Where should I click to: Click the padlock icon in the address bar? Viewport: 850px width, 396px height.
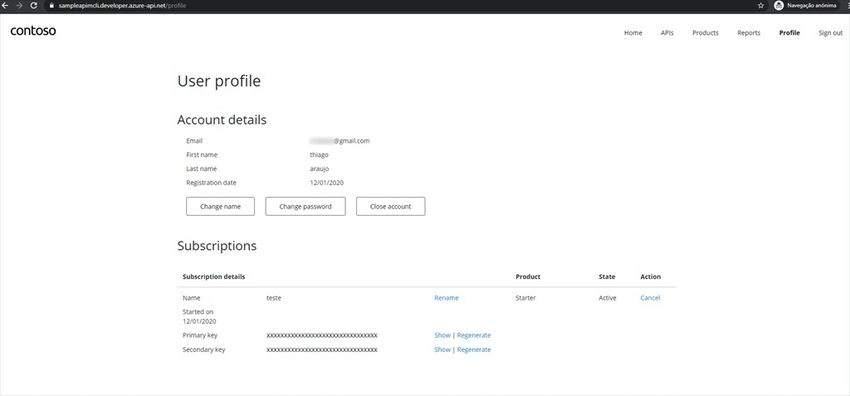pos(52,5)
